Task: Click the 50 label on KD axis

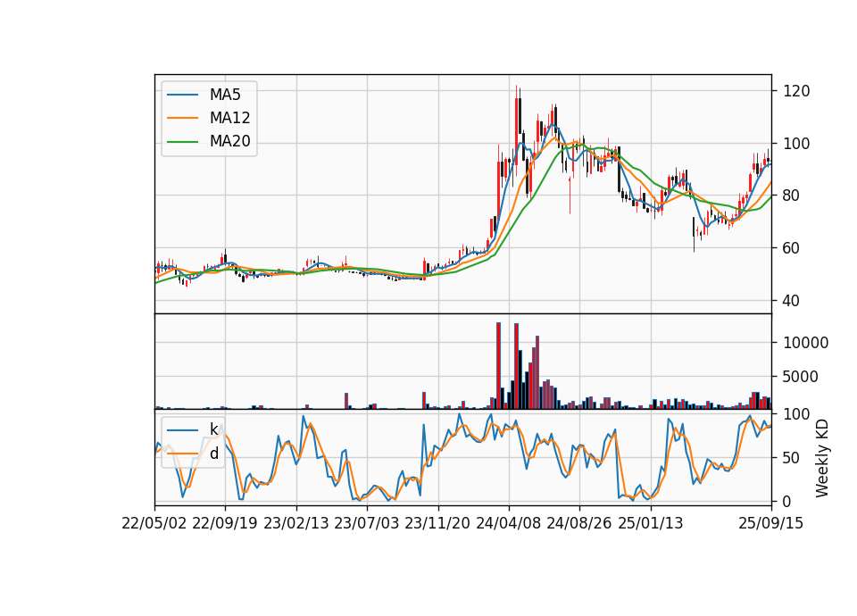Action: pos(792,458)
